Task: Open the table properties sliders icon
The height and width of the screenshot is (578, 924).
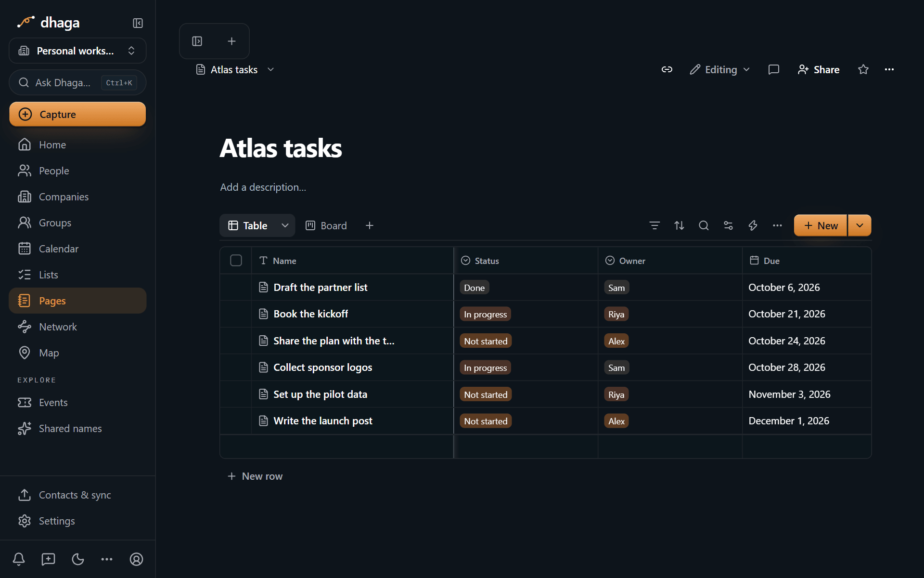Action: (x=728, y=225)
